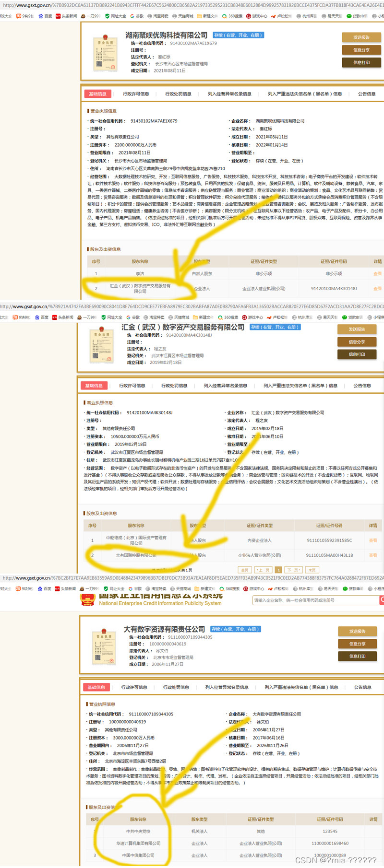Viewport: 384px width, 868px height.
Task: Open 谷歌 bookmark above the 湖南聚呗优购 page
Action: (x=137, y=16)
